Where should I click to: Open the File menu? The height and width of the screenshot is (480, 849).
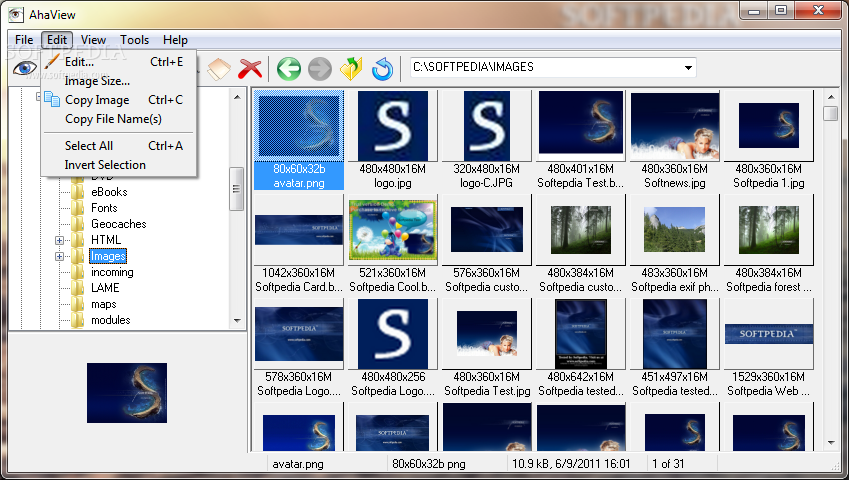[24, 40]
